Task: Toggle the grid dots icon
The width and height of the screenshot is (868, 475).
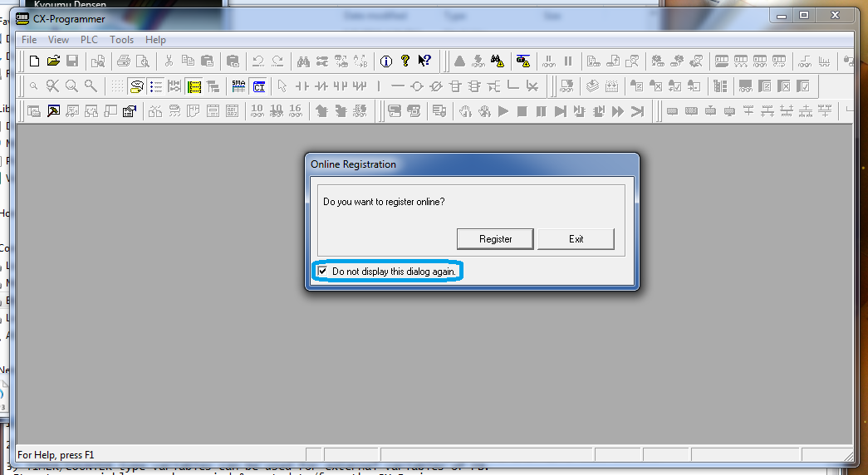Action: pos(117,86)
